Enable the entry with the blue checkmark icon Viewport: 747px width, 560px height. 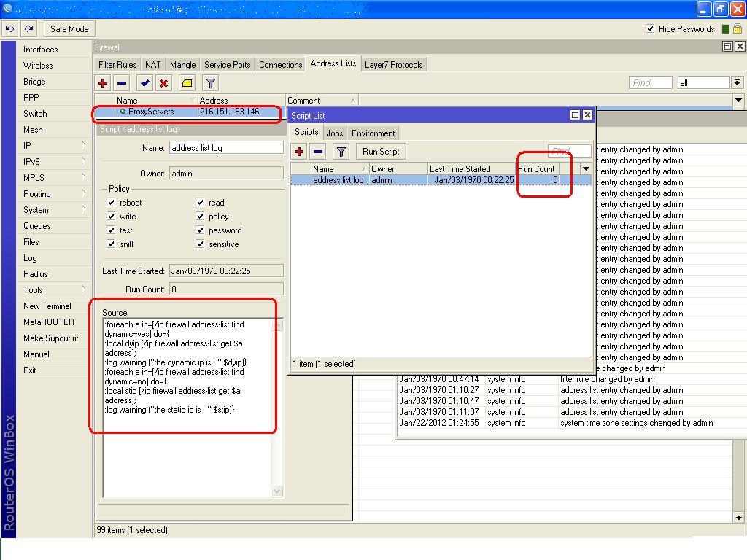coord(145,83)
